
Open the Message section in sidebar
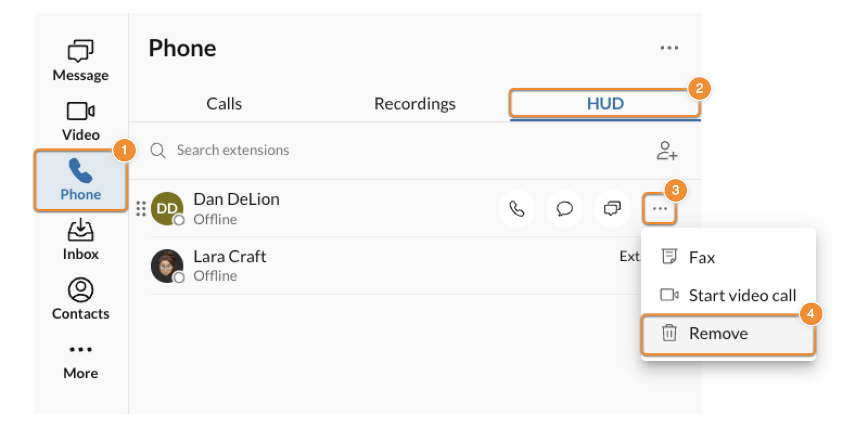(x=80, y=60)
